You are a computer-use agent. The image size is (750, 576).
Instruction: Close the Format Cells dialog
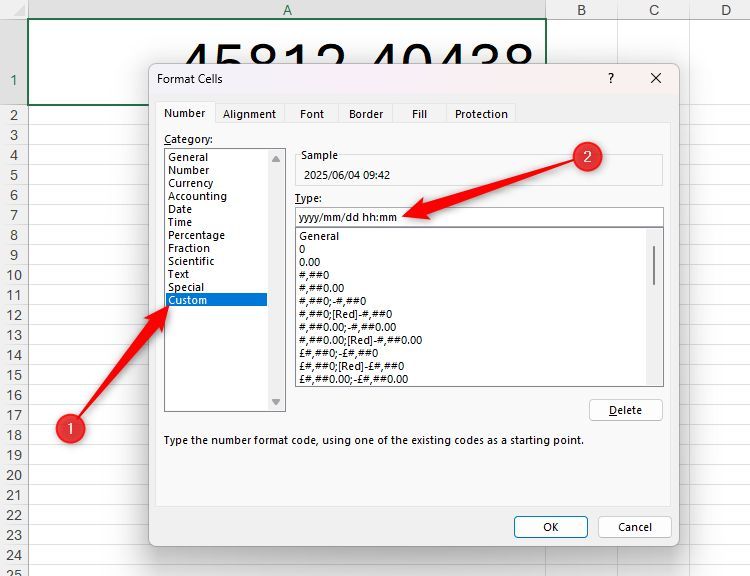click(655, 79)
